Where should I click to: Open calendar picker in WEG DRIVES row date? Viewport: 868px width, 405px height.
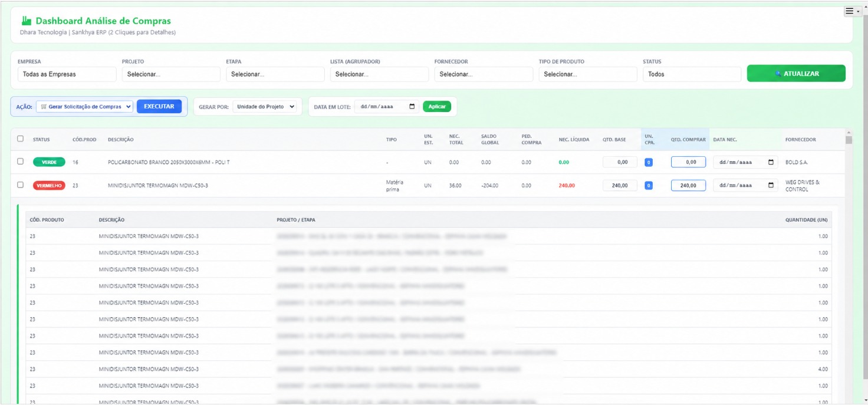(x=771, y=185)
